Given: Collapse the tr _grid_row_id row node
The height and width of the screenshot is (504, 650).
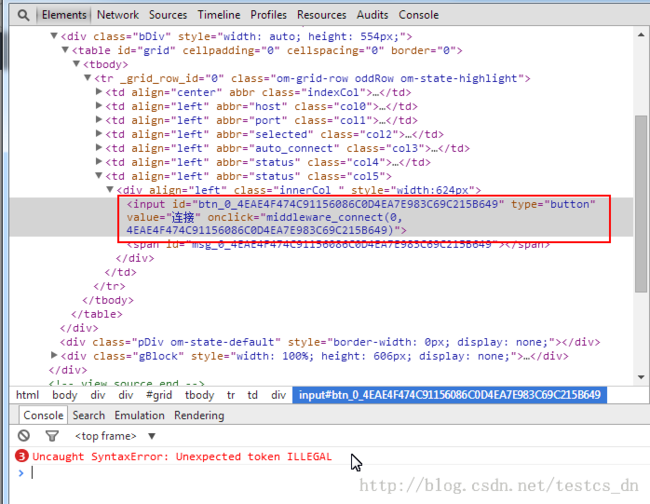Looking at the screenshot, I should tap(87, 78).
